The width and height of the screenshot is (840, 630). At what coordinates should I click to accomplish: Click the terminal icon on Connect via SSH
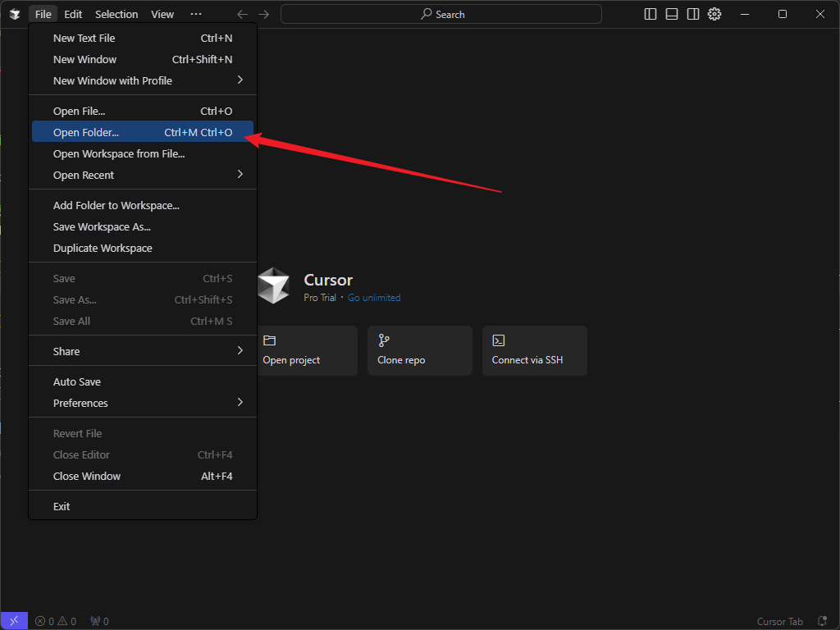click(498, 340)
